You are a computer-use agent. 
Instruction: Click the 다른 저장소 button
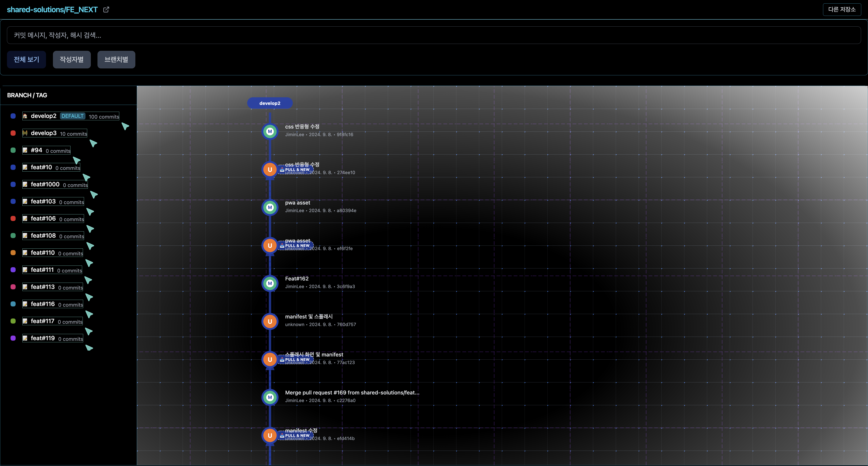(842, 9)
